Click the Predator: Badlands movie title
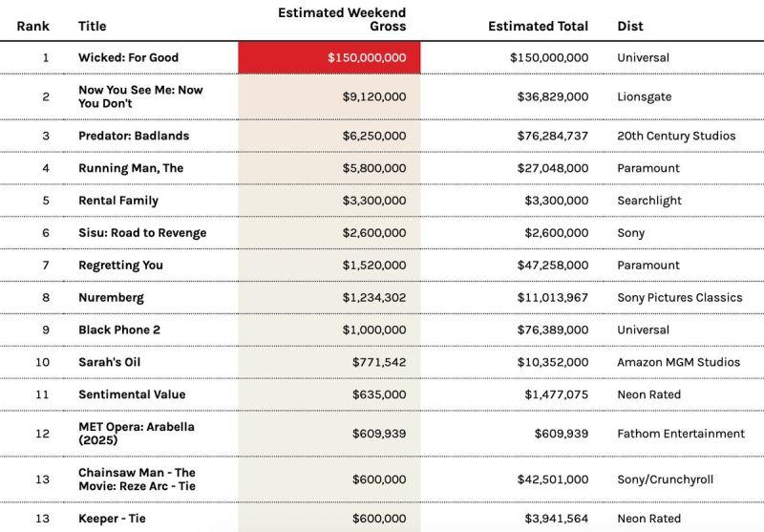The height and width of the screenshot is (532, 764). click(x=133, y=136)
